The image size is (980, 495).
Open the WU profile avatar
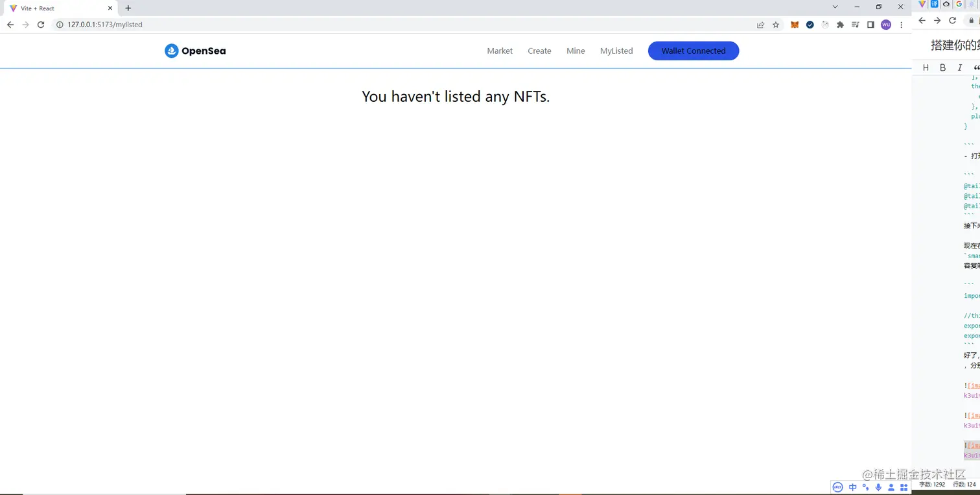(x=886, y=25)
